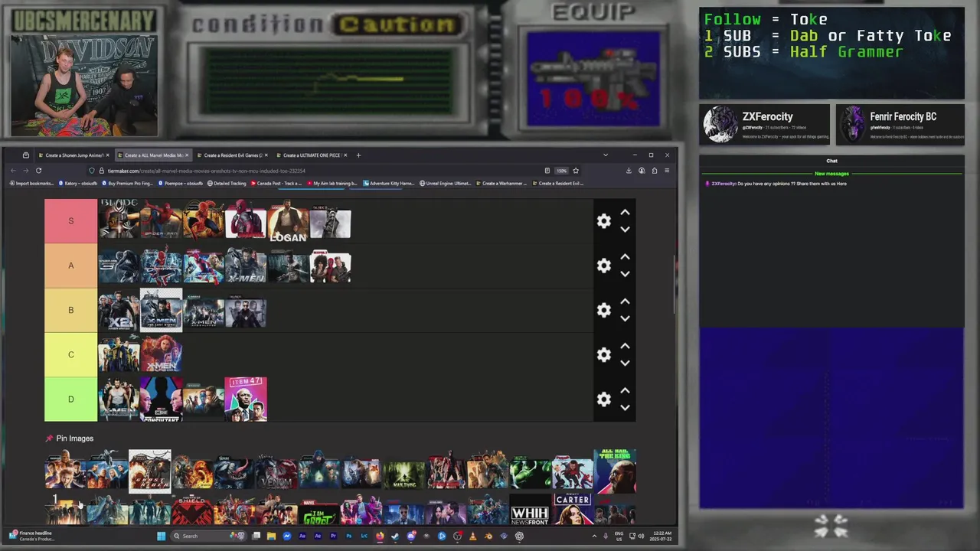The height and width of the screenshot is (551, 980).
Task: Open Canada Post - Track bookmark
Action: point(278,184)
